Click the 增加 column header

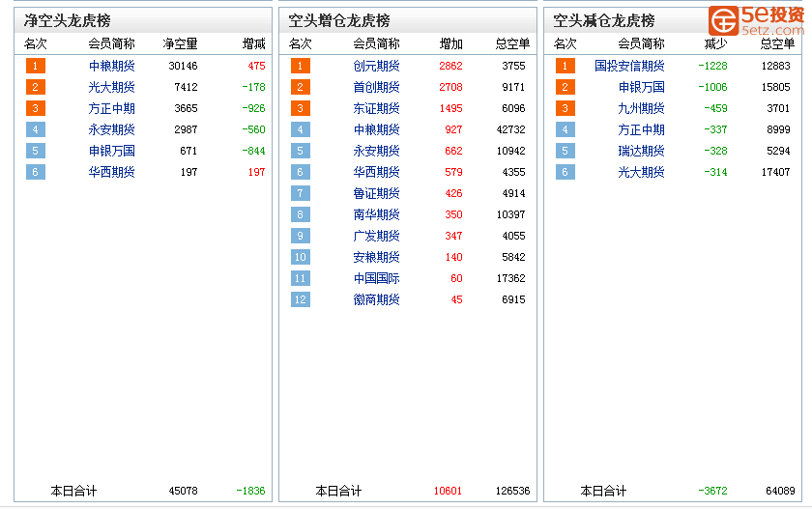point(451,44)
